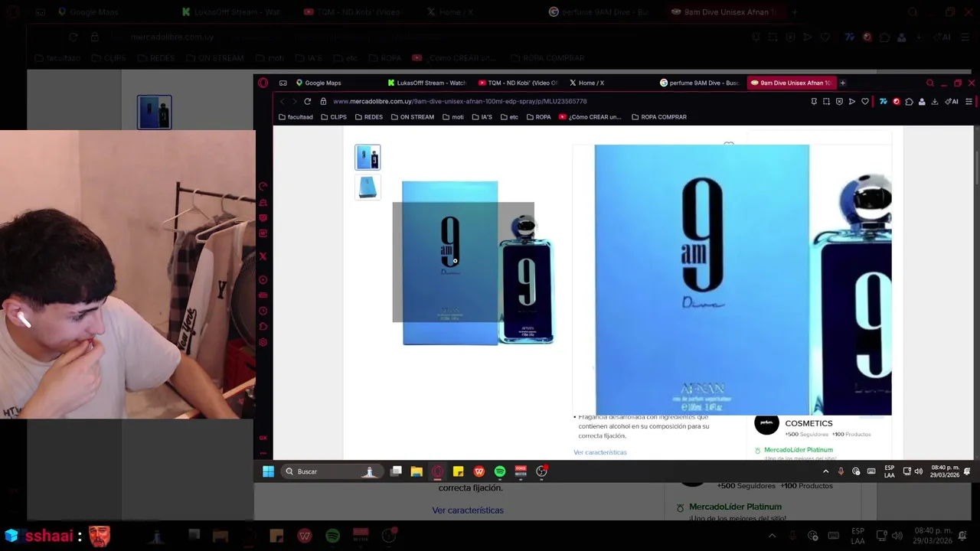
Task: Show hidden system tray icons chevron
Action: point(825,471)
